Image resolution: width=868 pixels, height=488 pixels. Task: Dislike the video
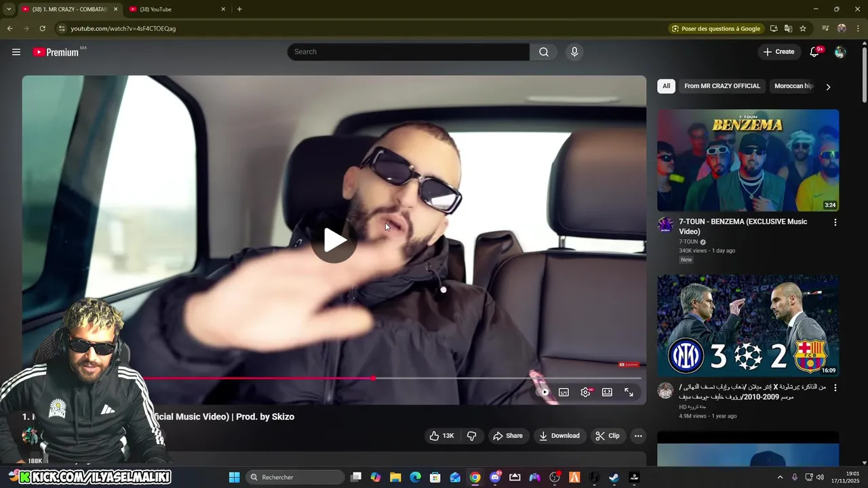(472, 436)
